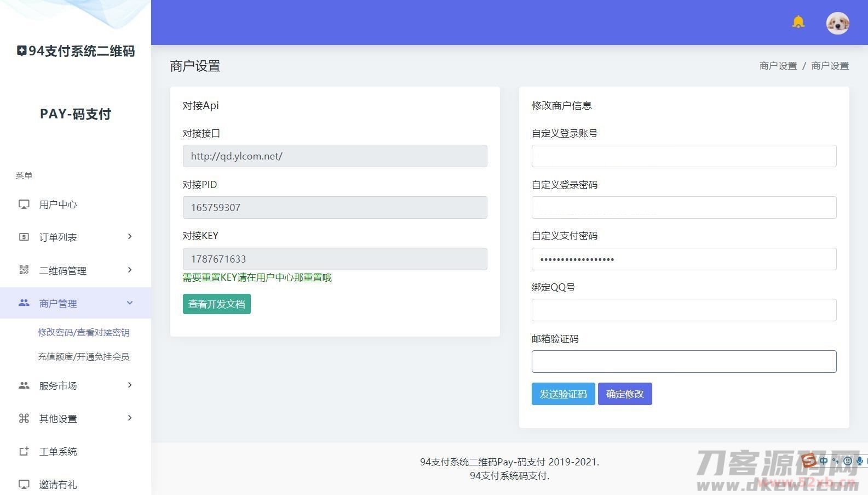The width and height of the screenshot is (868, 495).
Task: Expand the 订单列表 chevron arrow
Action: 130,236
